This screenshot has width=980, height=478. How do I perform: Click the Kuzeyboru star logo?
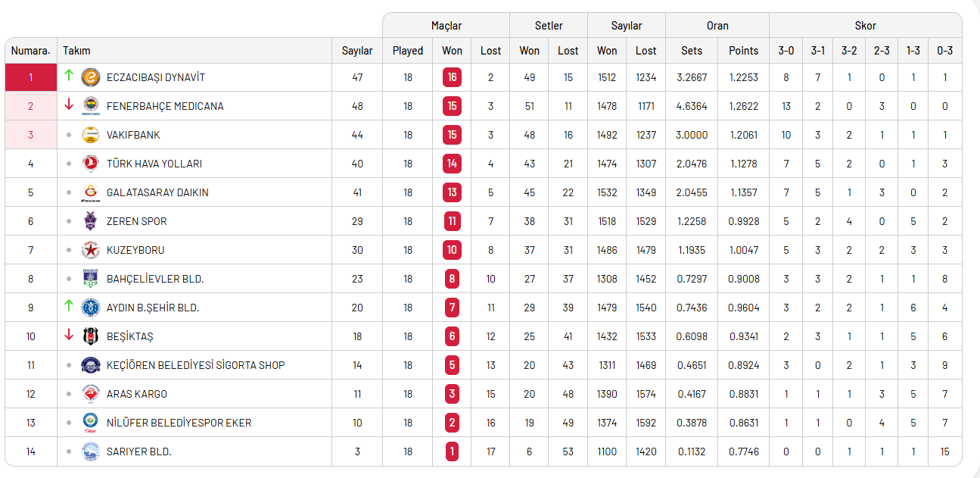tap(91, 250)
